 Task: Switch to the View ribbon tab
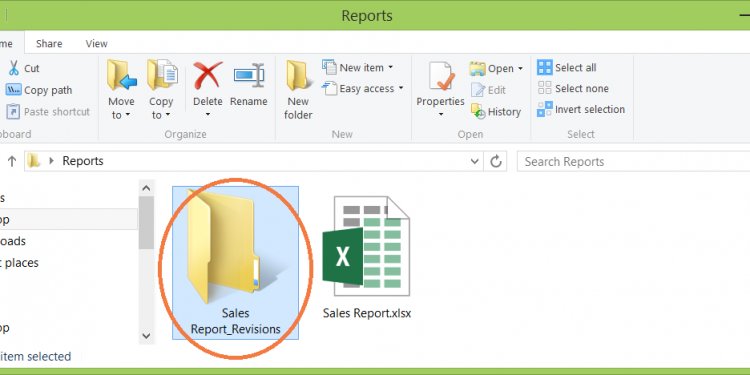coord(96,44)
